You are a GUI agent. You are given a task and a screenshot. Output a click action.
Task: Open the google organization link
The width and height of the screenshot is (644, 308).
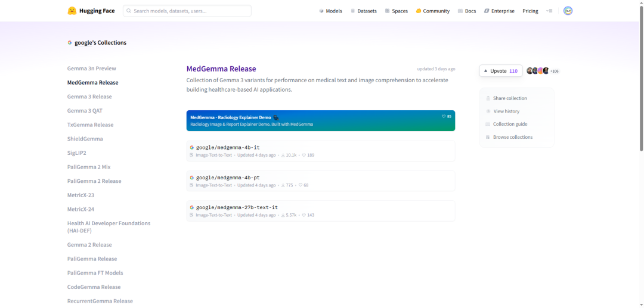pyautogui.click(x=83, y=43)
